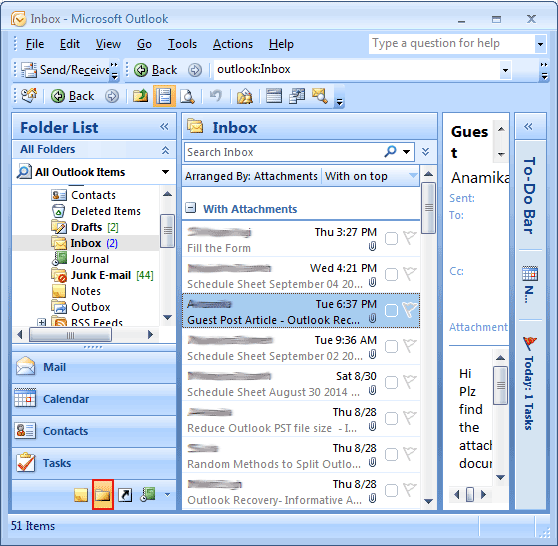The height and width of the screenshot is (546, 558).
Task: Open the Actions menu
Action: coord(233,44)
